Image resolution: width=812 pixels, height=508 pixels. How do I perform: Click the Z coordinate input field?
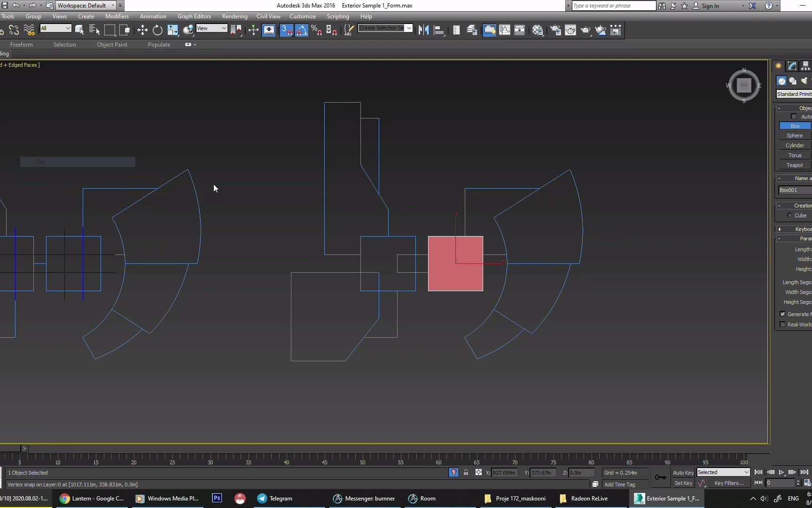pyautogui.click(x=579, y=473)
